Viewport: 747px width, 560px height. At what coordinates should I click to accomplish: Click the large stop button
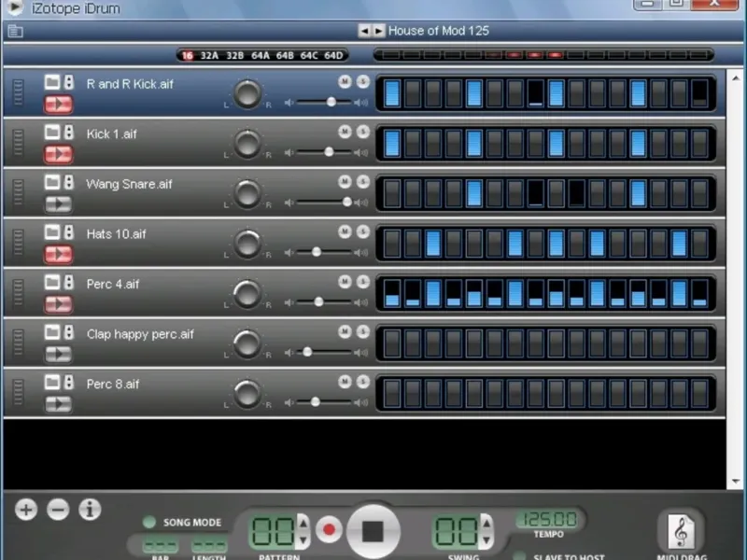373,531
